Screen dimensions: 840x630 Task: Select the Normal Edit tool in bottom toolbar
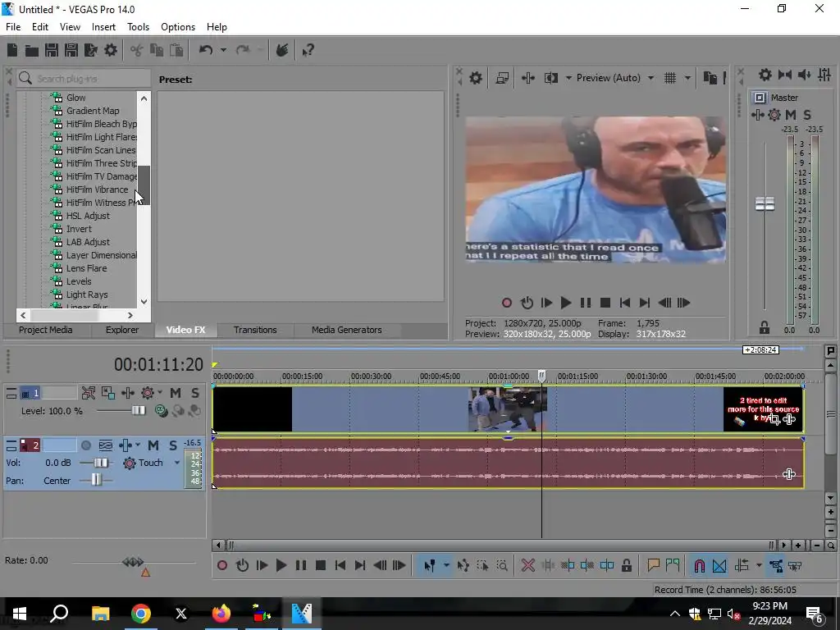pos(430,565)
